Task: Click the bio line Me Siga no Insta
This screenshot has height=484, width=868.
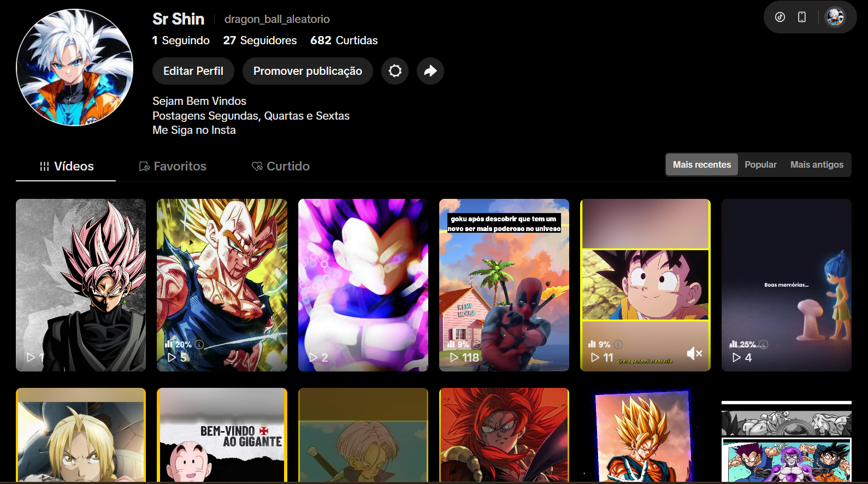Action: tap(194, 130)
